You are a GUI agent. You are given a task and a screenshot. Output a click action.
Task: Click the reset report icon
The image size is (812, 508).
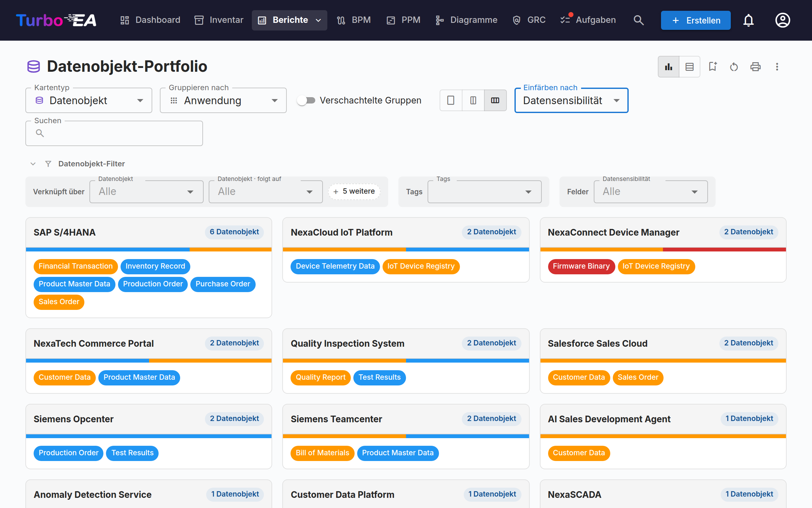pos(734,67)
